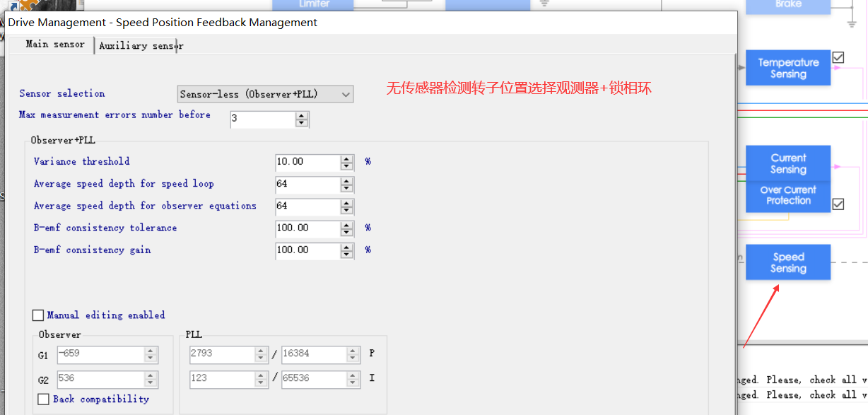Click the 'B-emf consistency tolerance' label
The image size is (868, 415).
point(105,228)
